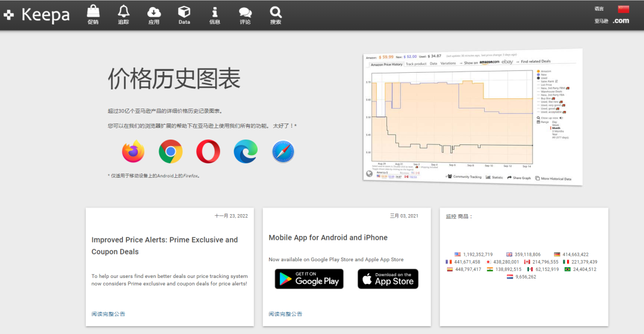This screenshot has height=334, width=644.
Task: Click the price history graph screenshot
Action: [x=473, y=117]
